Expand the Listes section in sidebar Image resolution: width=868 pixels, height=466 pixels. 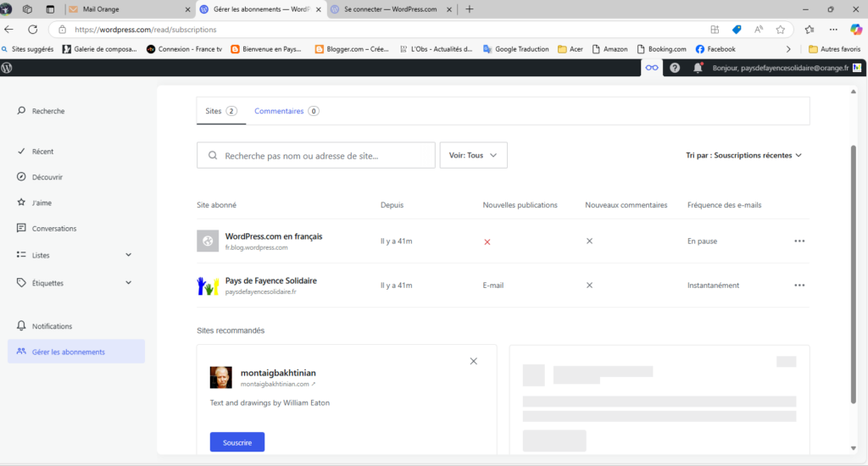(x=128, y=254)
